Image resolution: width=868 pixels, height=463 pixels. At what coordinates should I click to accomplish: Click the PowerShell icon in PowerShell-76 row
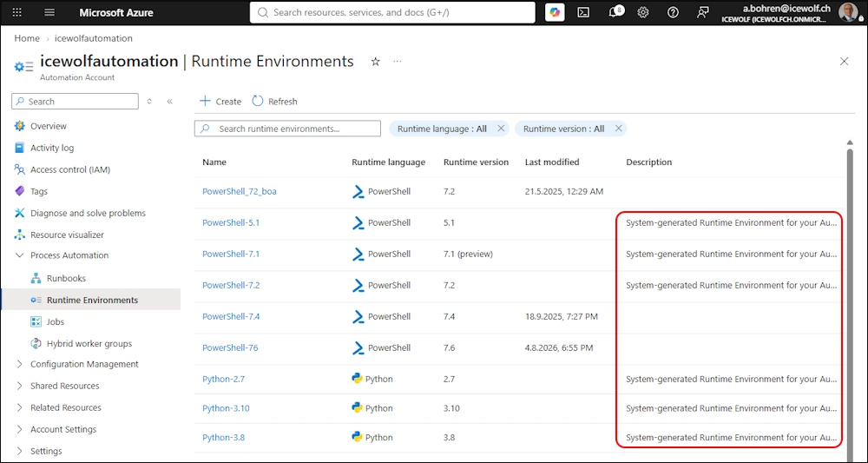click(x=358, y=347)
